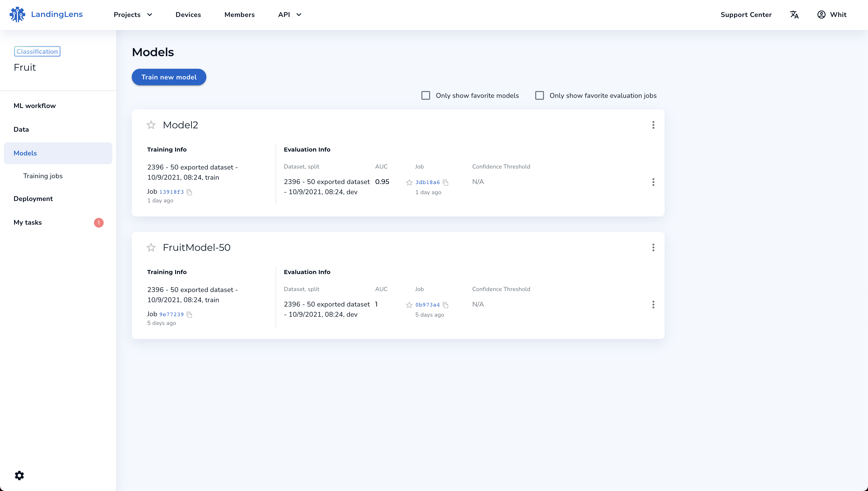Open Whit user account menu
Image resolution: width=868 pixels, height=491 pixels.
tap(832, 15)
